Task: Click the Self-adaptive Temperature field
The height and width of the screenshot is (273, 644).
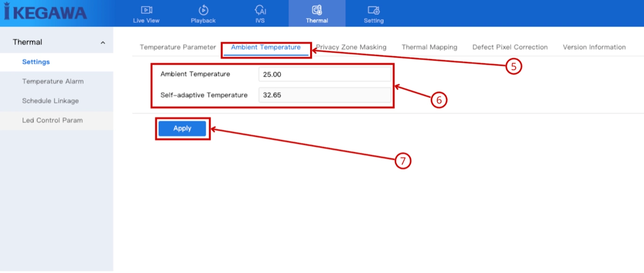Action: click(x=325, y=95)
